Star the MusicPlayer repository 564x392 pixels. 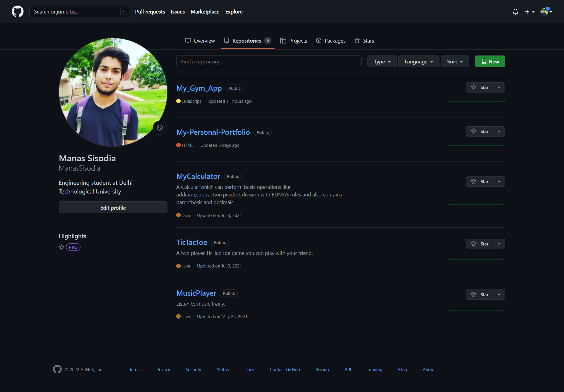pyautogui.click(x=479, y=295)
